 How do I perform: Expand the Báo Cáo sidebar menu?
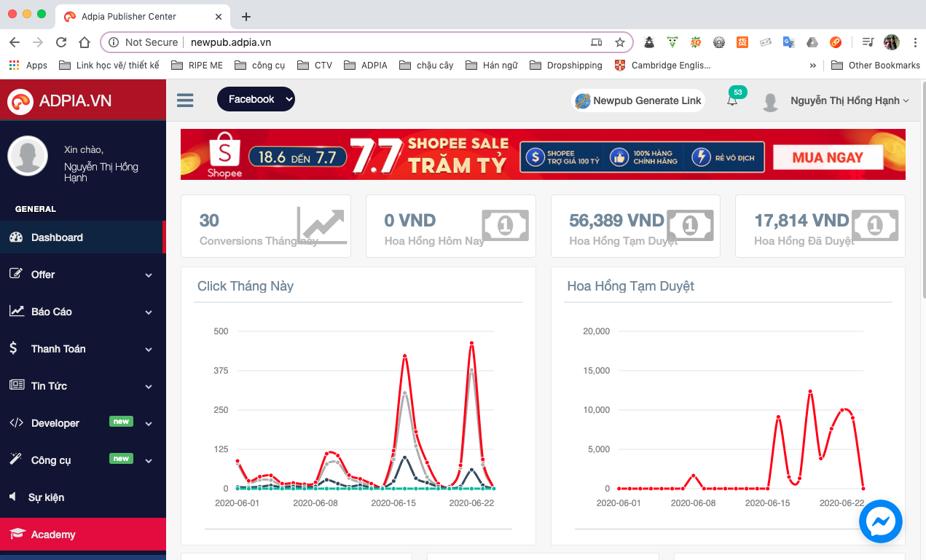[82, 312]
